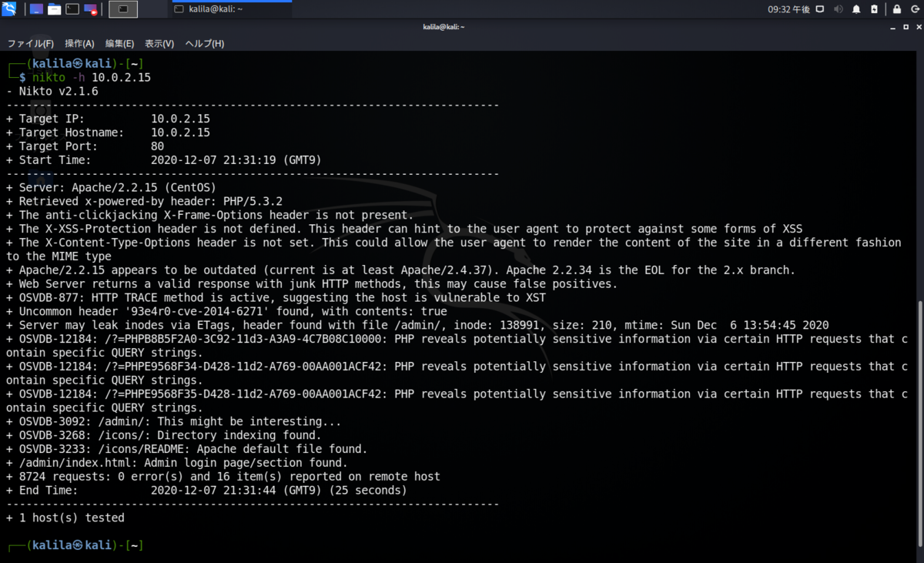
Task: Open the ファイル(F) menu
Action: point(31,43)
